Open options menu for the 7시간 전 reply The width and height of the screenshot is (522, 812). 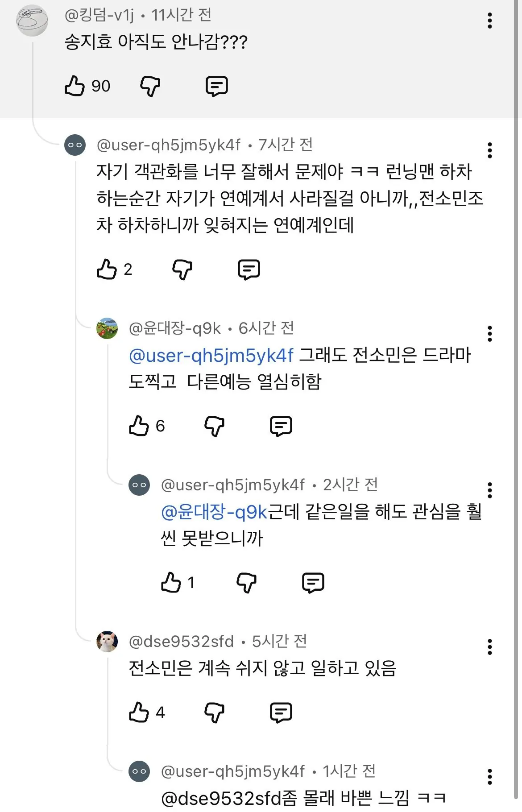[x=490, y=150]
